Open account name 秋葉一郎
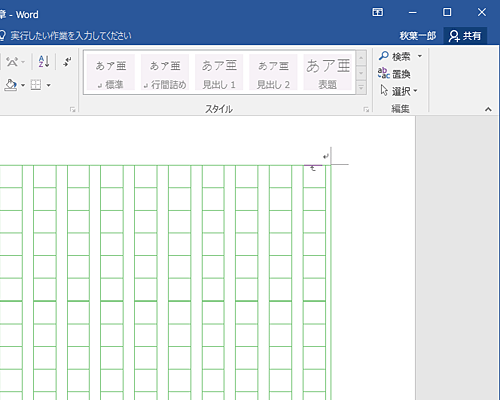This screenshot has height=400, width=500. coord(418,36)
